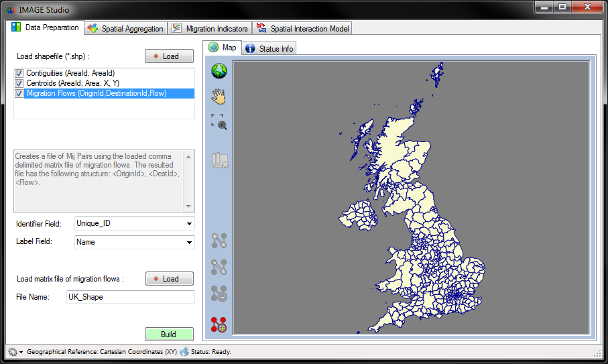Click Load button for matrix file of flows
The height and width of the screenshot is (364, 608).
click(169, 279)
